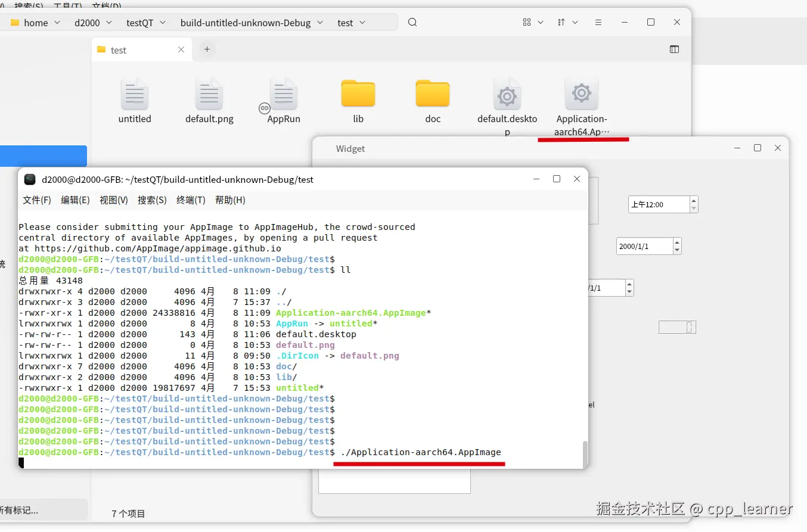Click the lib/ entry in terminal listing
Viewport: 807px width, 532px height.
287,377
